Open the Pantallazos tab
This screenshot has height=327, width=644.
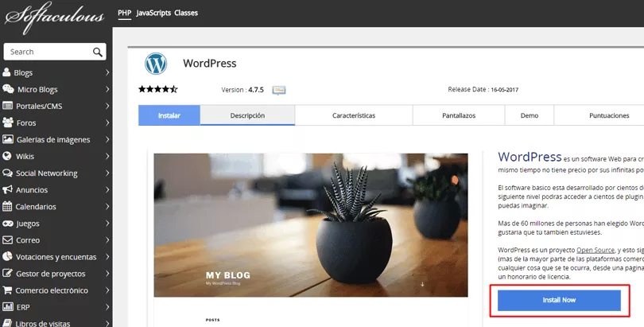(459, 115)
